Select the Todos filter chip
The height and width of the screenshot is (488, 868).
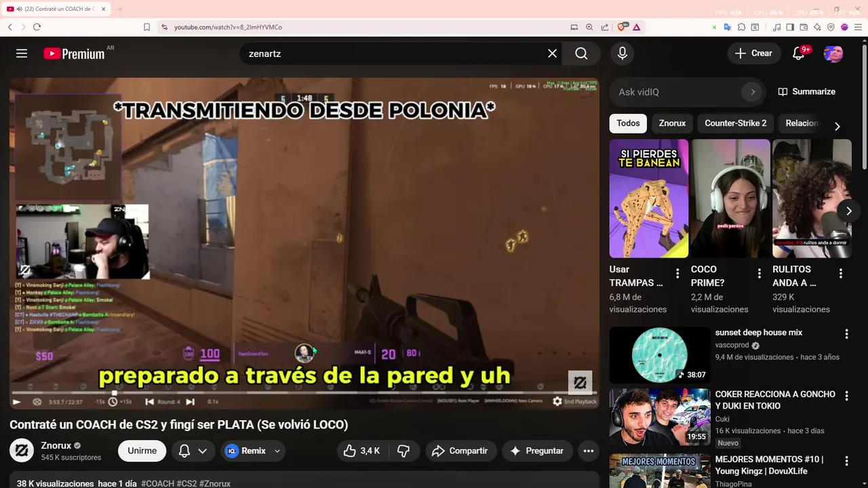tap(628, 123)
